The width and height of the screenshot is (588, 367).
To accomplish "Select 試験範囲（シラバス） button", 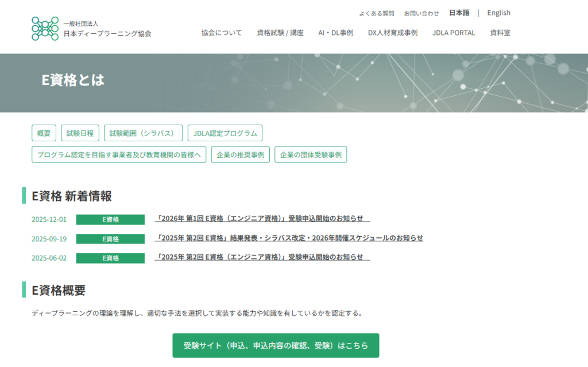I will [x=143, y=133].
